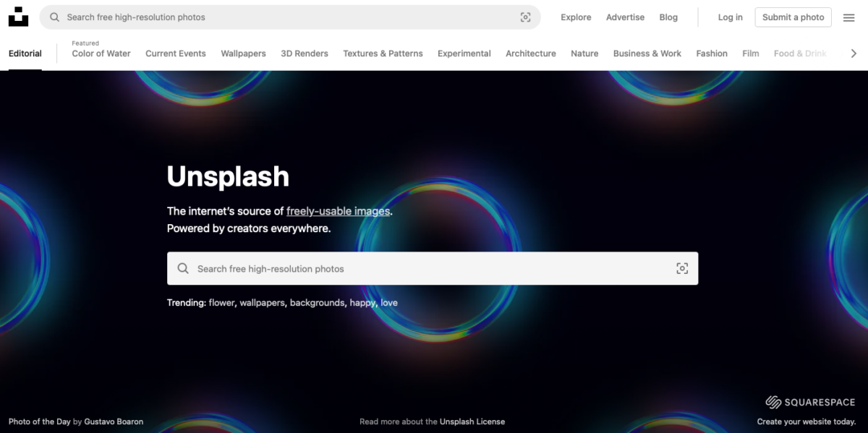This screenshot has height=433, width=868.
Task: Click the magnifier icon in top search bar
Action: coord(54,17)
